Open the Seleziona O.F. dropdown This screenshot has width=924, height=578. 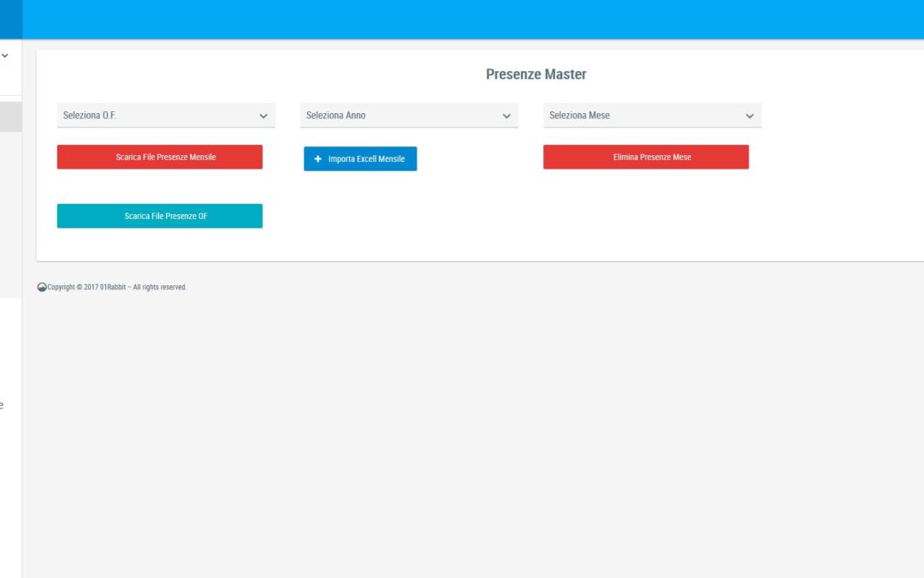coord(166,116)
